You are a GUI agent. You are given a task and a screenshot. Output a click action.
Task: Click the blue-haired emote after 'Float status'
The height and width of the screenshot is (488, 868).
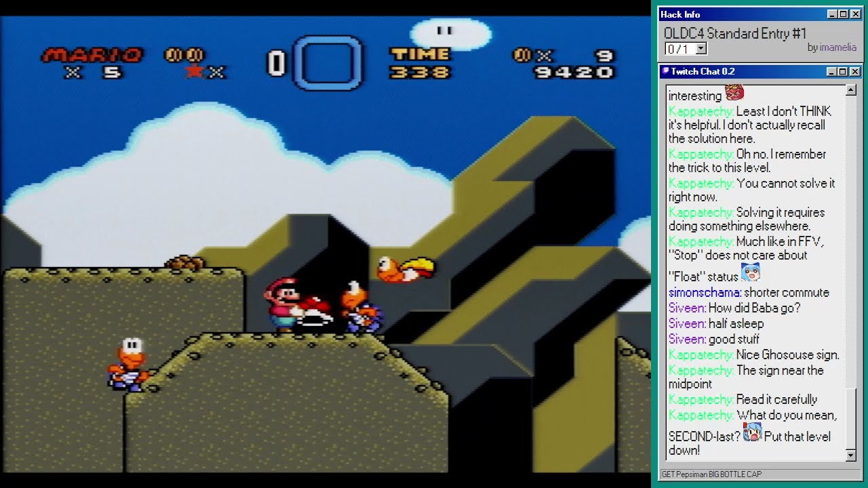tap(751, 272)
